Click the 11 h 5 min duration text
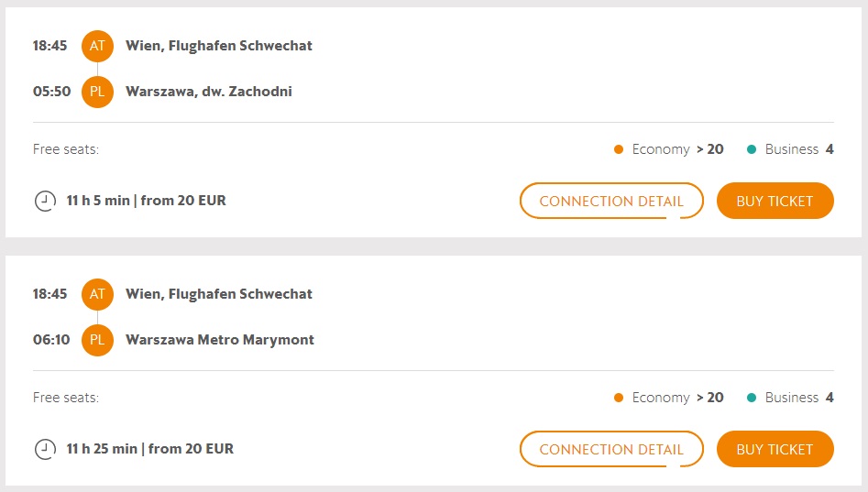The width and height of the screenshot is (868, 492). click(98, 201)
